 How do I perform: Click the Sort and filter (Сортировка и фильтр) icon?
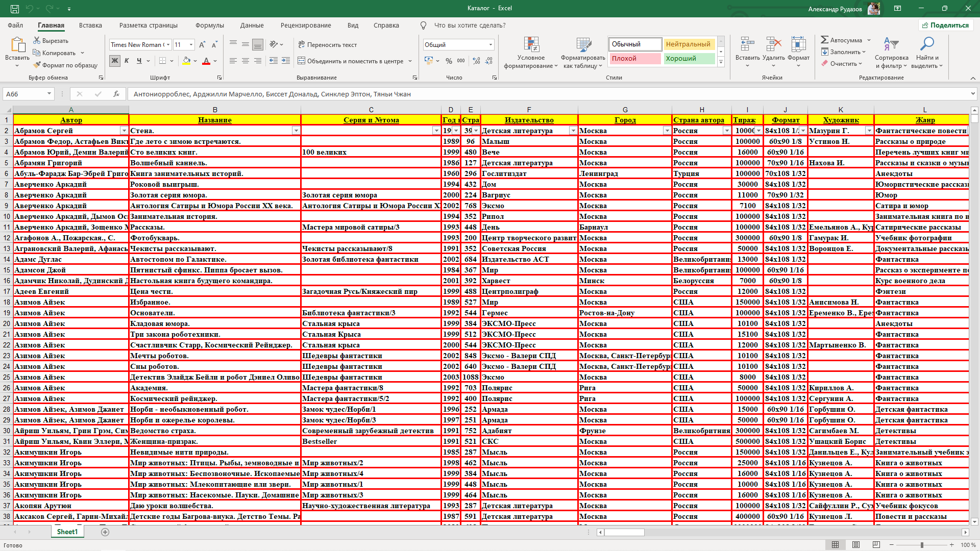891,44
